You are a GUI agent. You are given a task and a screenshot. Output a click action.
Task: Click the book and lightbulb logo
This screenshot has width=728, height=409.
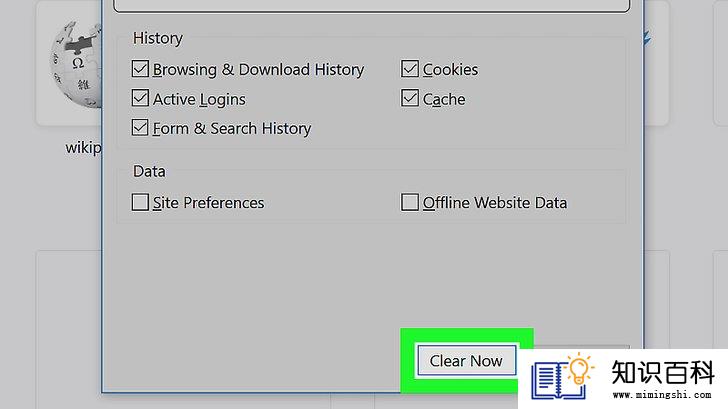coord(563,376)
